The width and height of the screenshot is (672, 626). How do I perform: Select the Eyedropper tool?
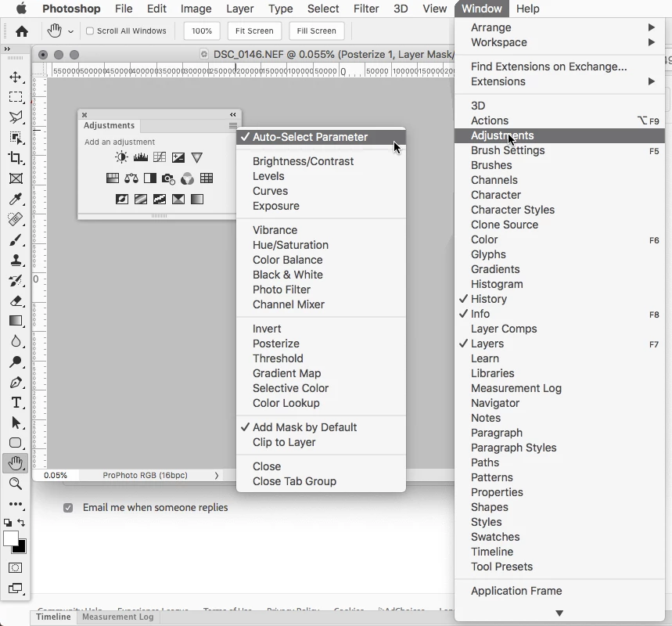click(16, 199)
